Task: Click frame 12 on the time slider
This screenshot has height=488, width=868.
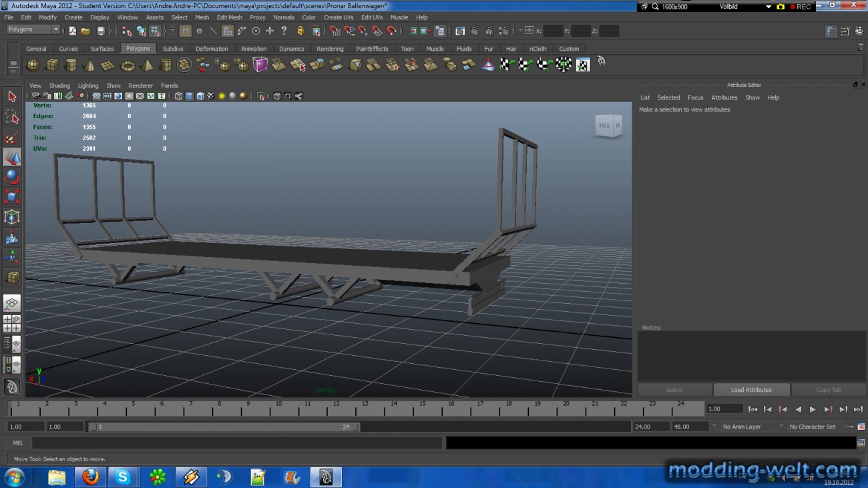Action: point(337,409)
